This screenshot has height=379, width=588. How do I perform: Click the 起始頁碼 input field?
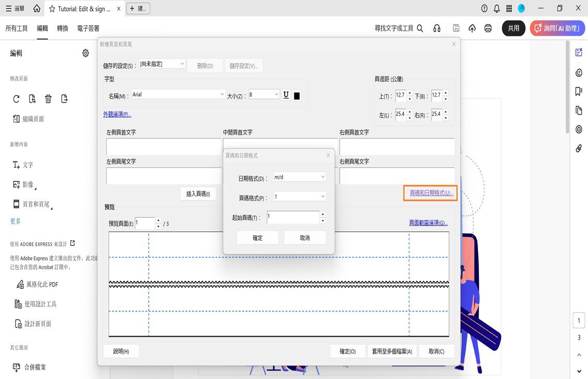(293, 217)
